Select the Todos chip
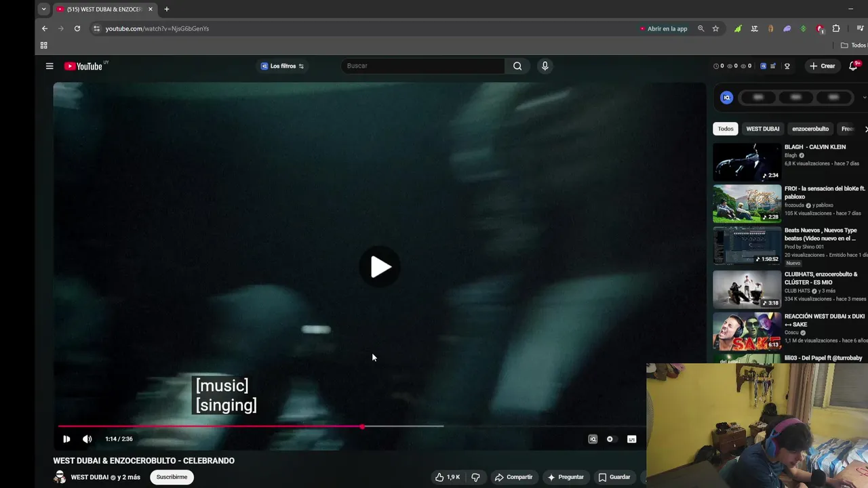This screenshot has width=868, height=488. click(726, 129)
